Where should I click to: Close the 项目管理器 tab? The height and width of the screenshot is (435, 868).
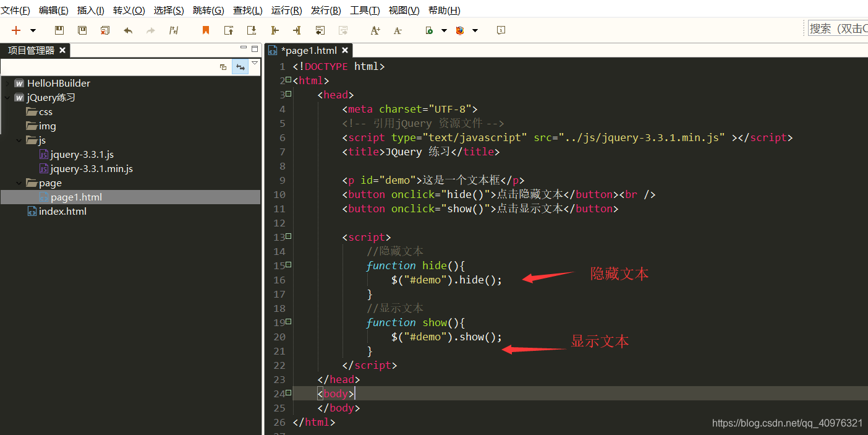click(x=62, y=50)
